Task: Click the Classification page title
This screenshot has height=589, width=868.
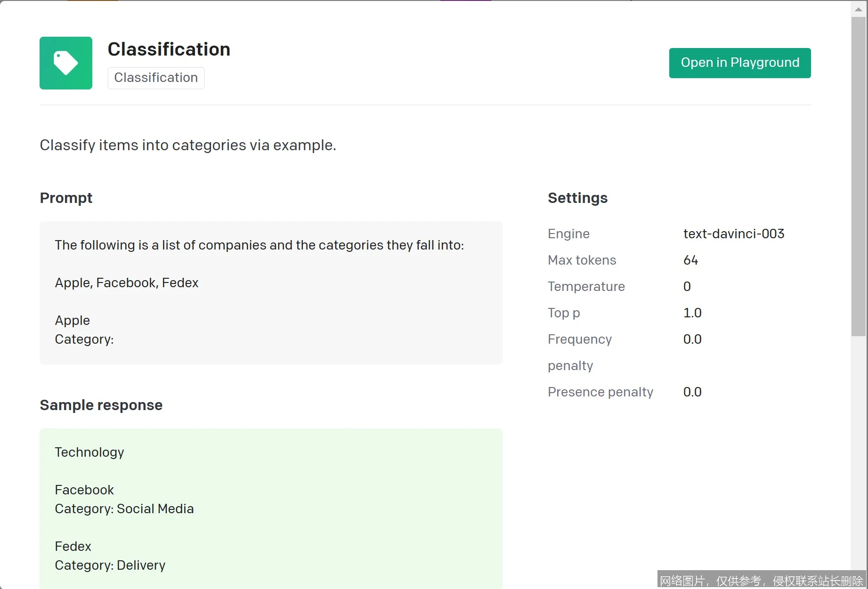Action: point(169,49)
